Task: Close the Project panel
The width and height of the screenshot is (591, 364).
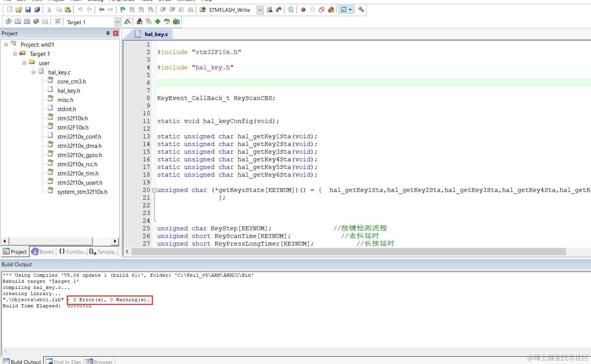Action: pyautogui.click(x=115, y=33)
